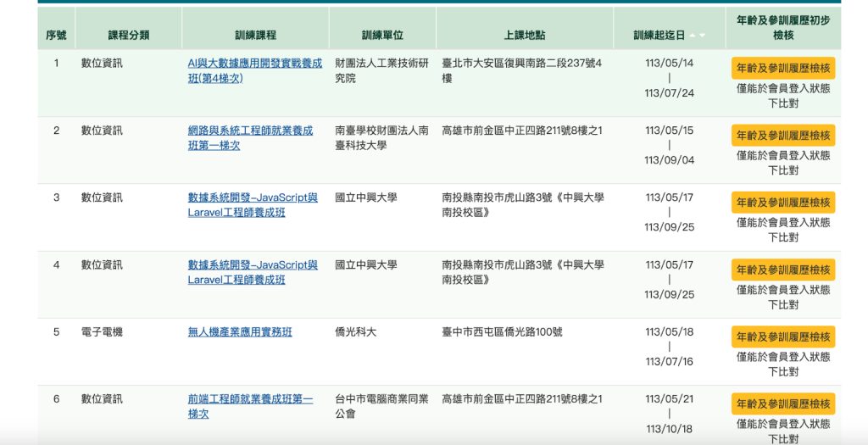This screenshot has width=868, height=445.
Task: Click the 序號 column header
Action: point(56,36)
